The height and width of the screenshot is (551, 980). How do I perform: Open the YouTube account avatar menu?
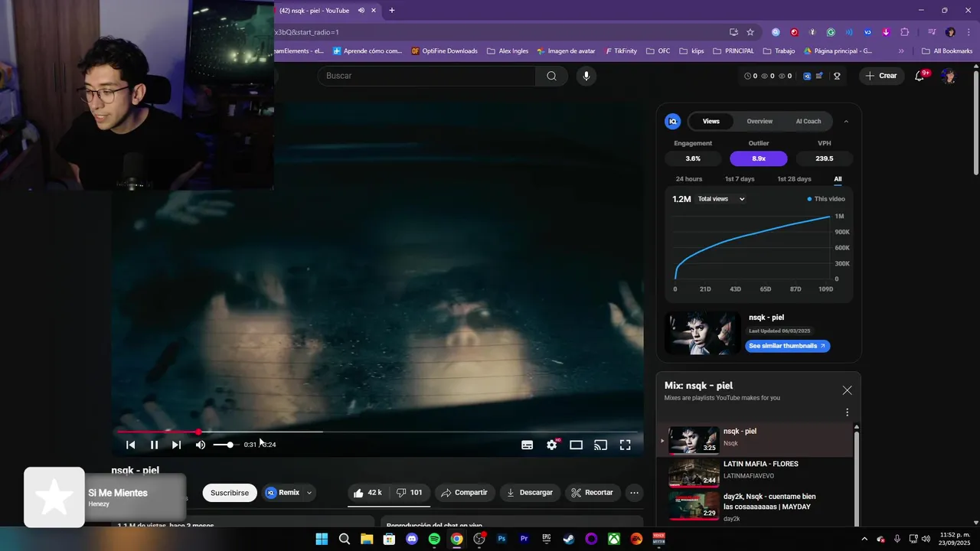tap(949, 76)
